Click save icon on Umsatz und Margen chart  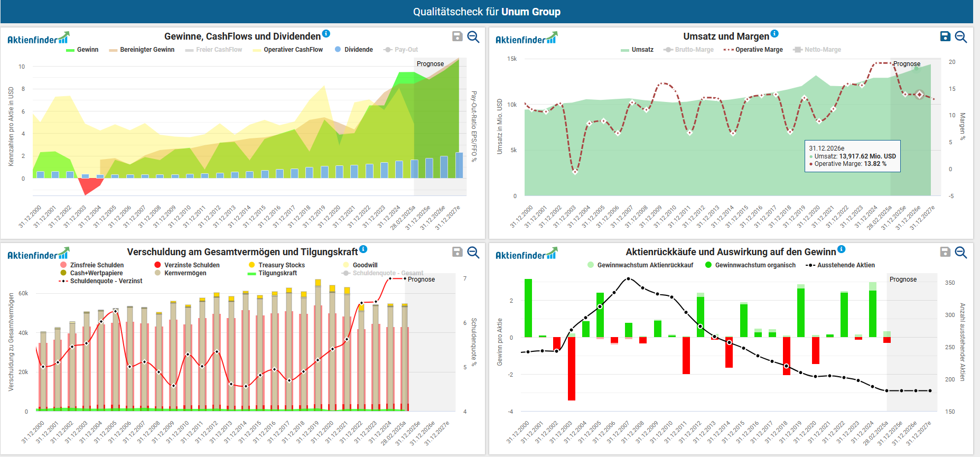pyautogui.click(x=945, y=36)
